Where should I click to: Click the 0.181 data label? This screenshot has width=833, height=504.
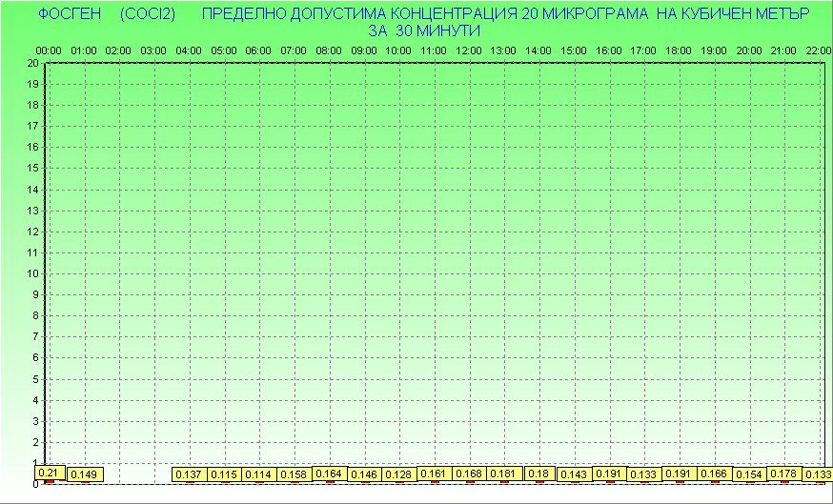pos(505,474)
